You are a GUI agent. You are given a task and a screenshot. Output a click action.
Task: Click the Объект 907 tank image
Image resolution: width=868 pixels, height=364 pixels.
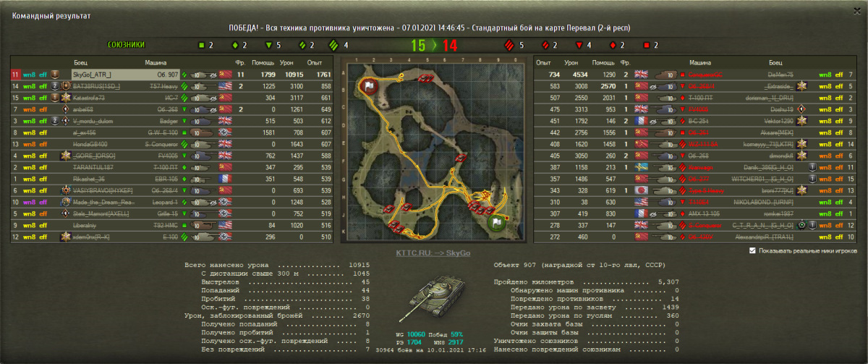[433, 298]
